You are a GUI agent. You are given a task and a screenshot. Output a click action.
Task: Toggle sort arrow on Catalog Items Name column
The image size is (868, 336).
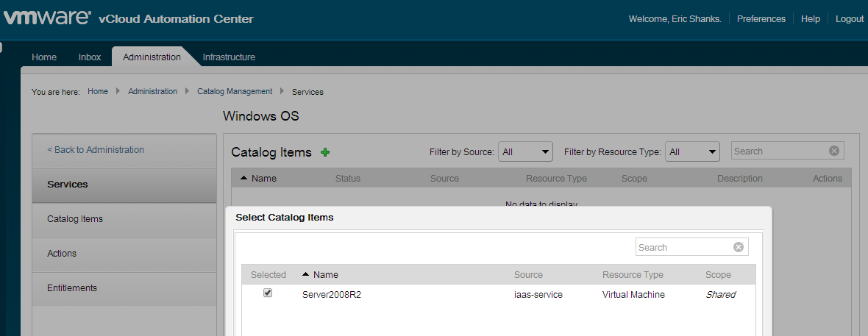pos(244,178)
